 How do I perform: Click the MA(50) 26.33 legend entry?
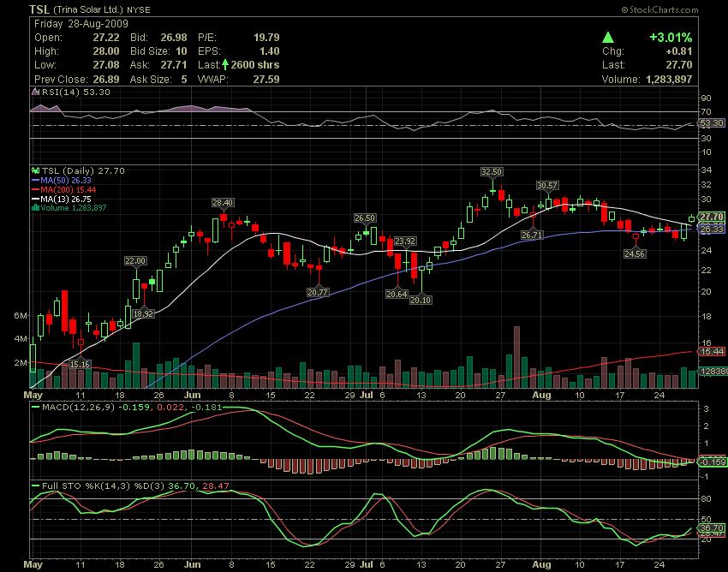[66, 181]
